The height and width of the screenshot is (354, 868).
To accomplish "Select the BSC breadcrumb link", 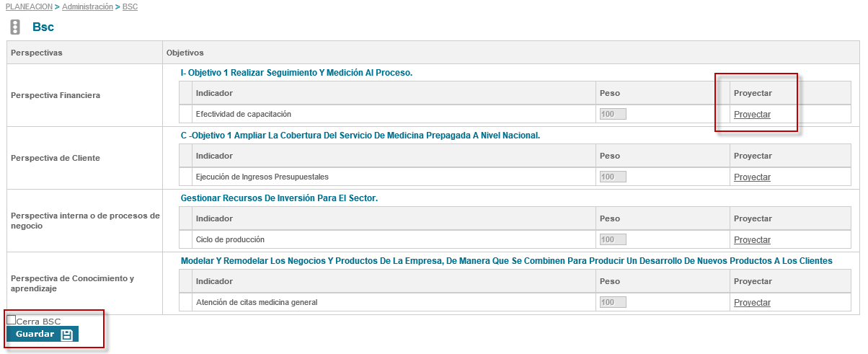I will [130, 6].
